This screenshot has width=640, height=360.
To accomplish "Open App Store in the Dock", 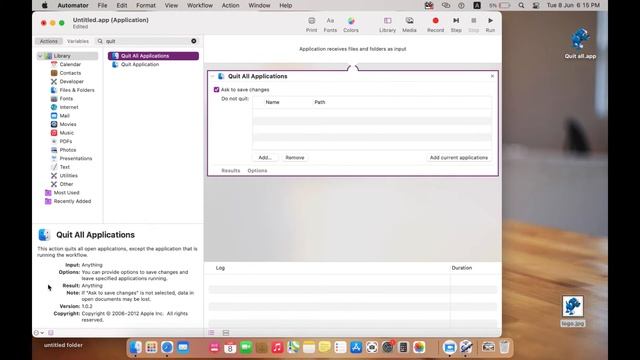I will (x=356, y=347).
